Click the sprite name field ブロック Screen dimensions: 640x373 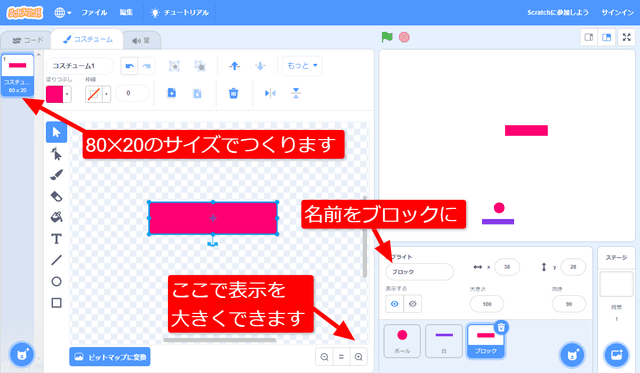point(419,272)
